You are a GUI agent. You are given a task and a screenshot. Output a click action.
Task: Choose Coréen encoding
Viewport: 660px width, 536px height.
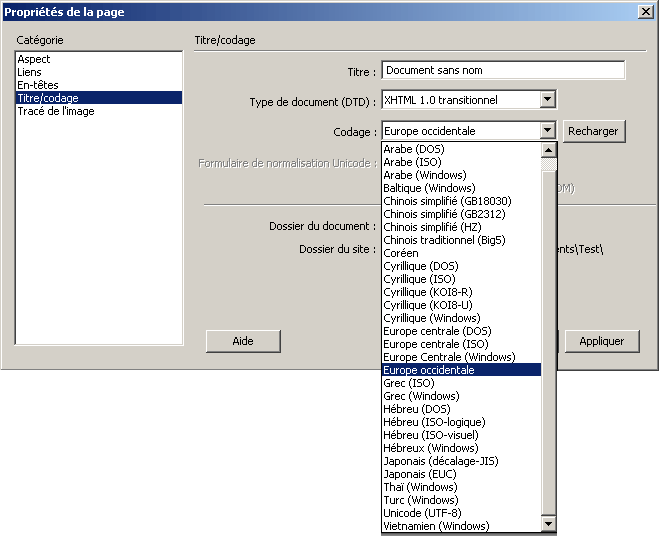(461, 253)
